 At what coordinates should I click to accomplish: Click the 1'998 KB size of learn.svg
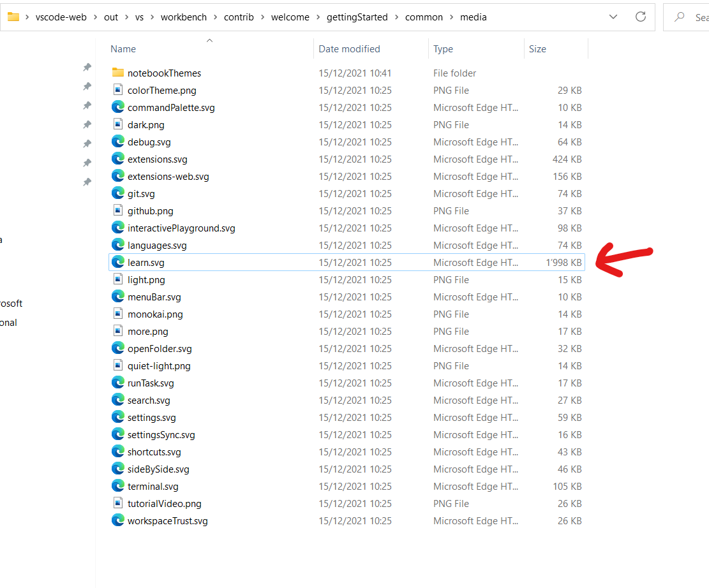563,263
